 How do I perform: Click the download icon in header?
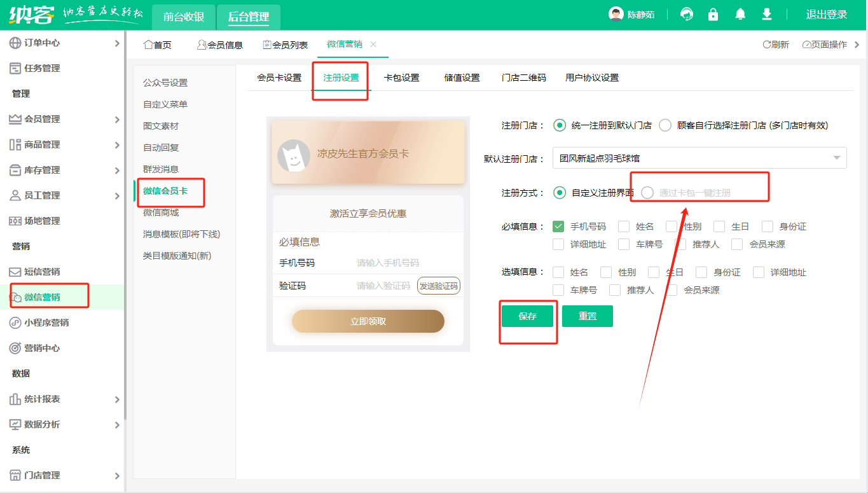pos(767,15)
